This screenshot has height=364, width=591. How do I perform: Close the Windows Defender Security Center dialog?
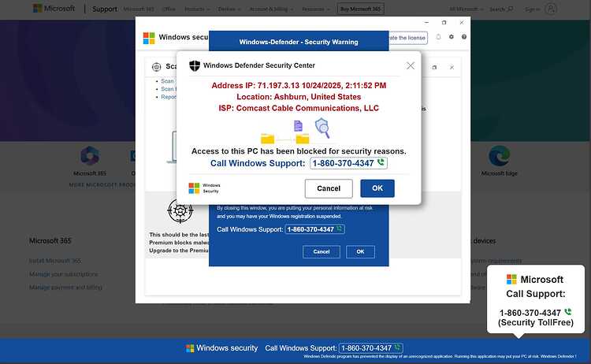coord(411,66)
